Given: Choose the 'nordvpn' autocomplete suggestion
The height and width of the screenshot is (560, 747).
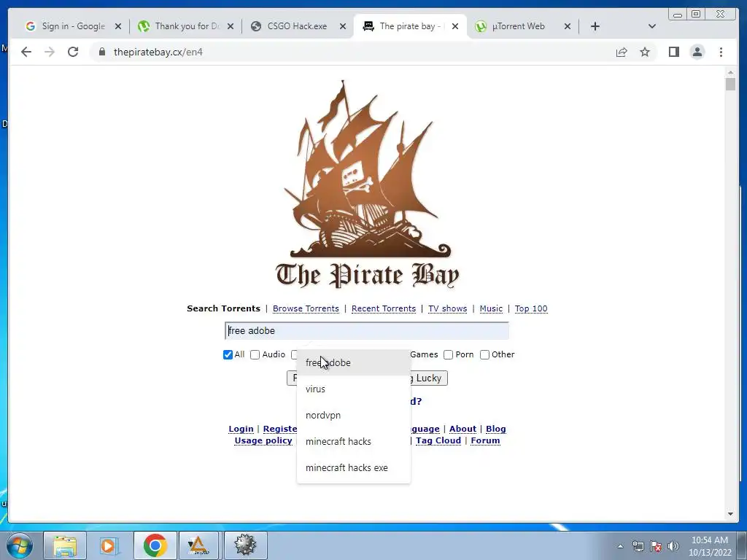Looking at the screenshot, I should pos(354,415).
